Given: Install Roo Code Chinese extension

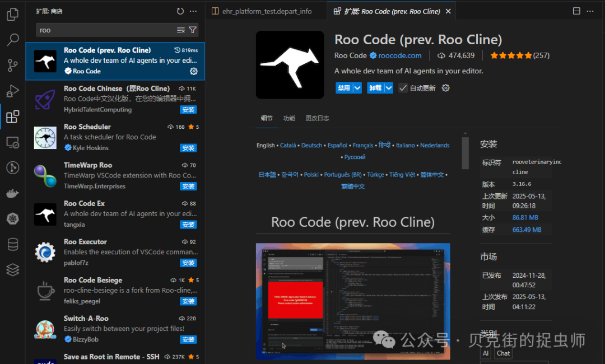Looking at the screenshot, I should [188, 110].
